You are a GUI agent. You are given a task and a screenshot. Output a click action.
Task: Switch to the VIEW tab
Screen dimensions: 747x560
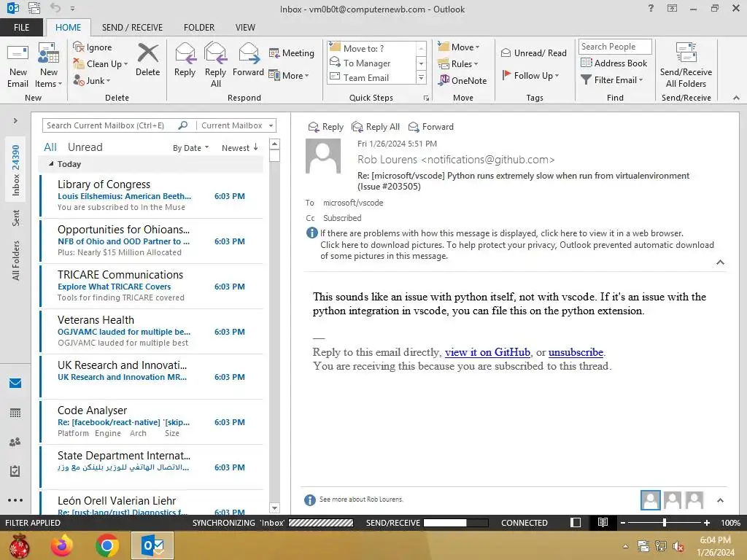(245, 27)
